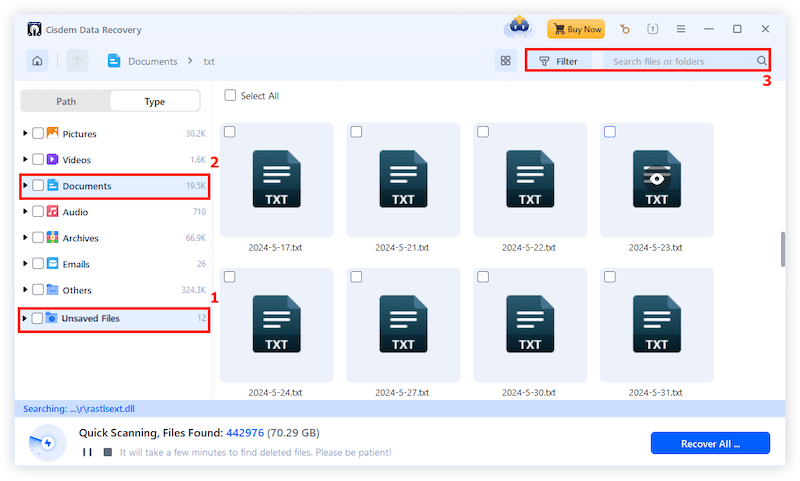
Task: Click the up-one-level arrow button
Action: click(78, 61)
